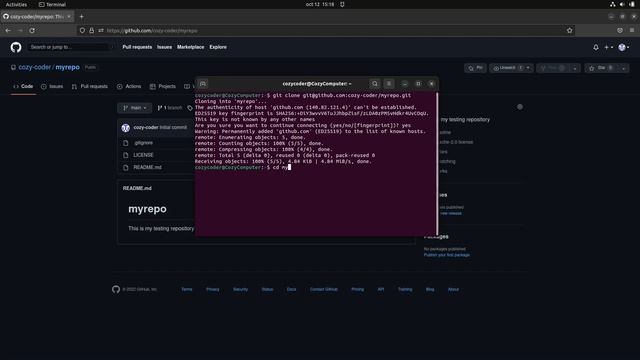Close the cozy-coder/myrepo browser tab
This screenshot has height=360, width=640.
click(69, 17)
